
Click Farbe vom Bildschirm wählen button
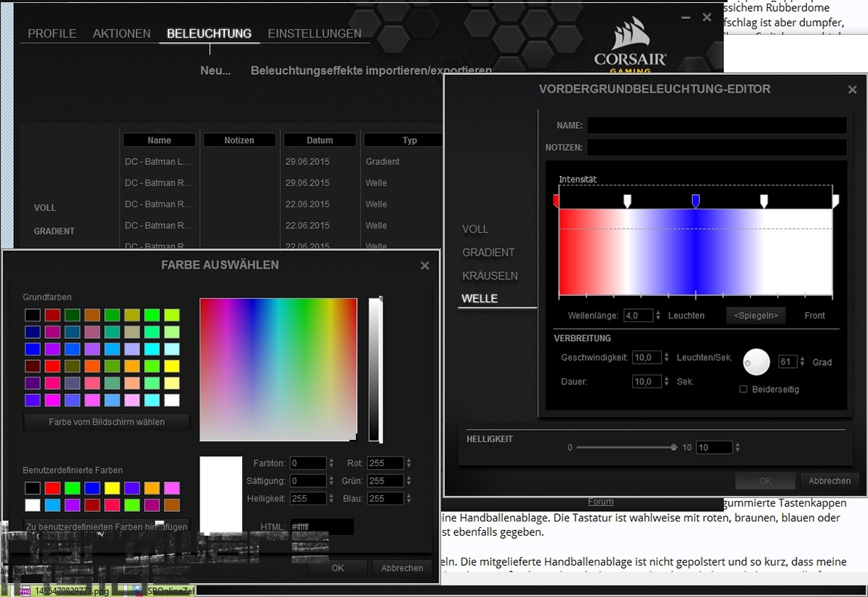[107, 422]
